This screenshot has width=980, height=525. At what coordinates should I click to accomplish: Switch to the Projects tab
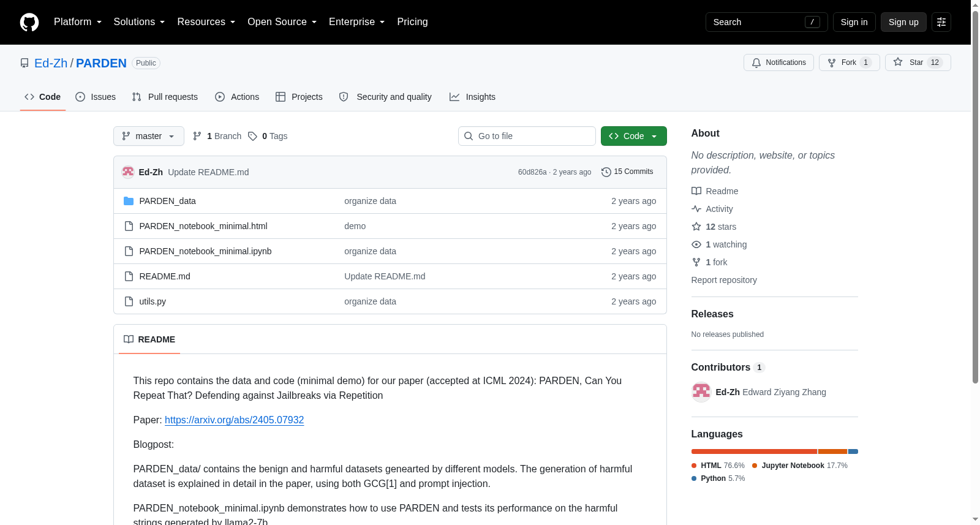tap(299, 97)
